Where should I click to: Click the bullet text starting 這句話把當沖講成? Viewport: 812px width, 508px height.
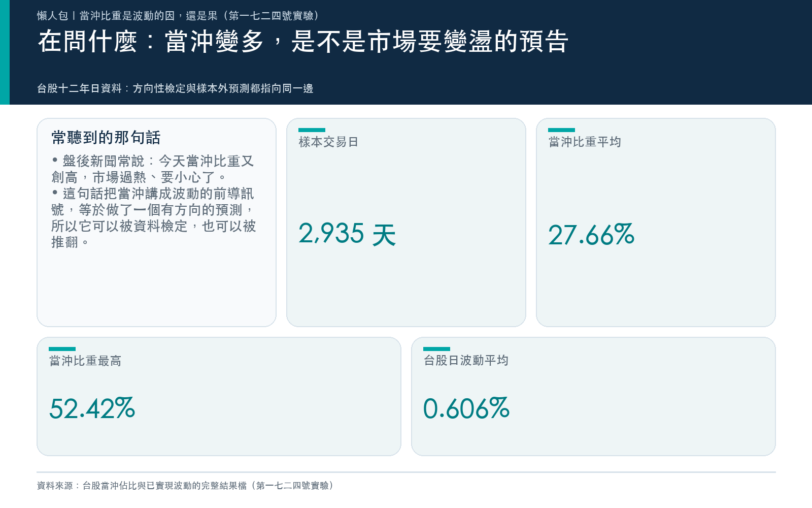point(154,218)
